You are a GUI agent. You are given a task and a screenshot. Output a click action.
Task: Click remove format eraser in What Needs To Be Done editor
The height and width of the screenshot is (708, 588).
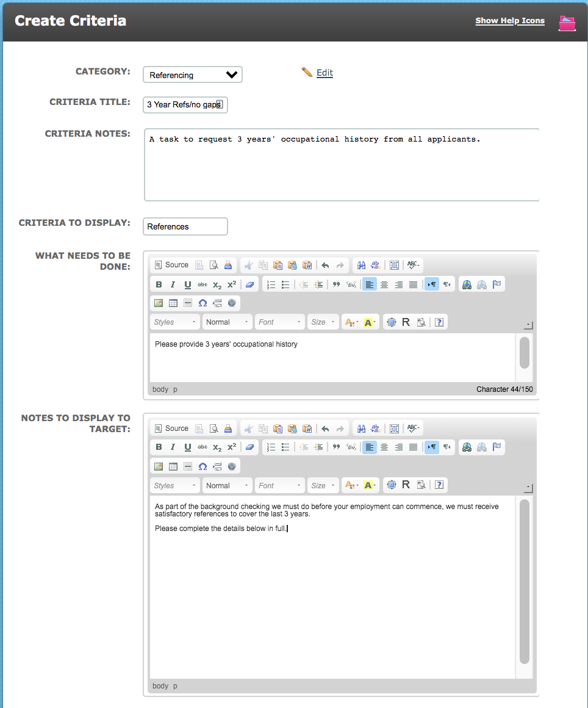pyautogui.click(x=249, y=284)
